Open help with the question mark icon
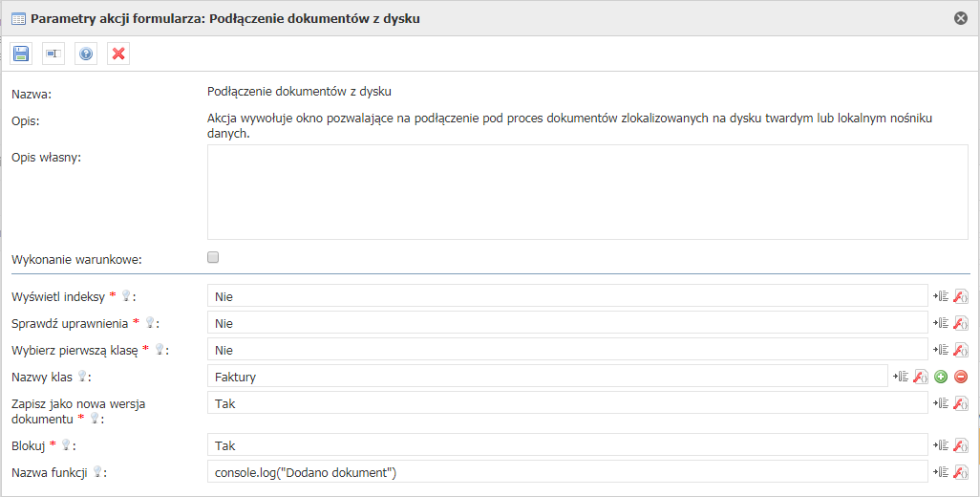Screen dimensions: 980x497 click(86, 54)
